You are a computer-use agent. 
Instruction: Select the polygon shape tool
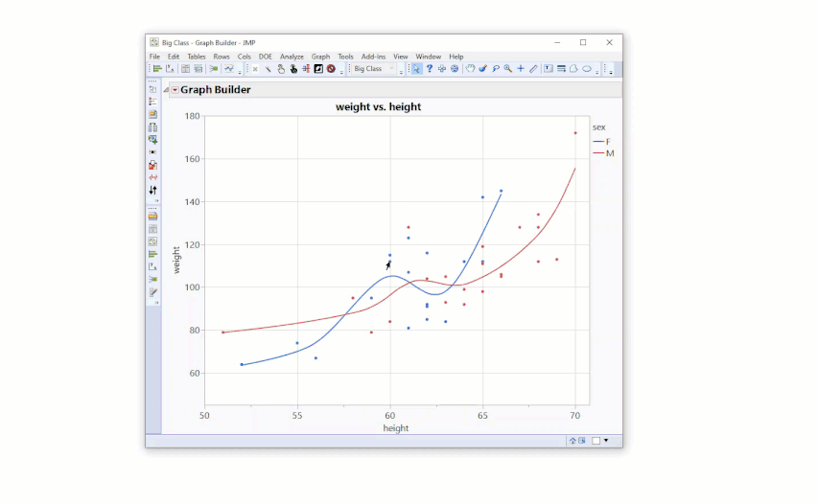pos(573,69)
